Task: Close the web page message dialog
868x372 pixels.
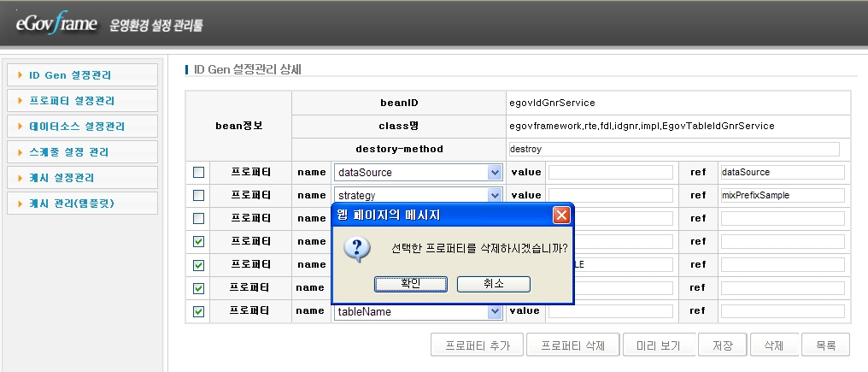Action: click(561, 215)
